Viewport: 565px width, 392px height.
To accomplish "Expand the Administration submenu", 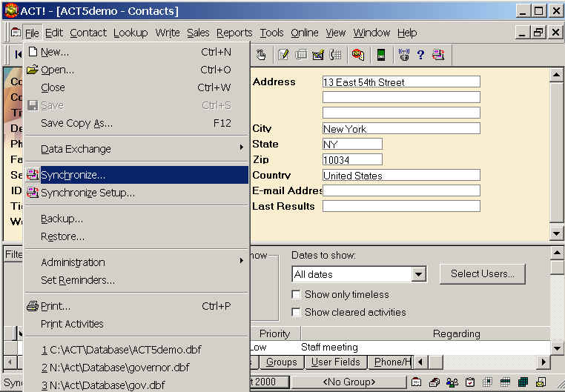I will pyautogui.click(x=136, y=262).
